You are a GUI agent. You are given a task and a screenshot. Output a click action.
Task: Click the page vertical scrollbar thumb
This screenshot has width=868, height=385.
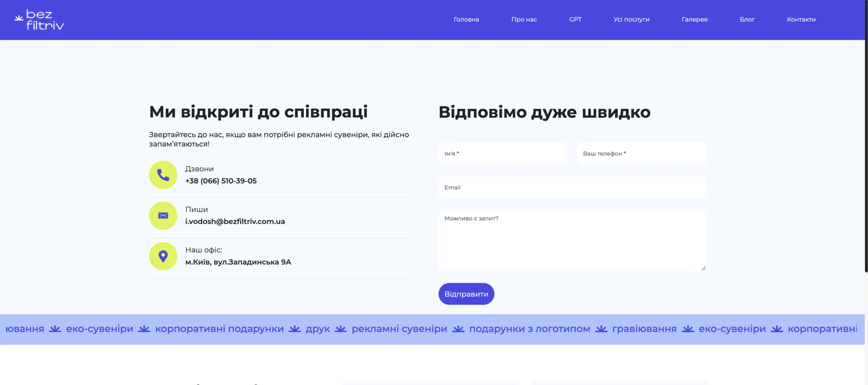pos(866,136)
